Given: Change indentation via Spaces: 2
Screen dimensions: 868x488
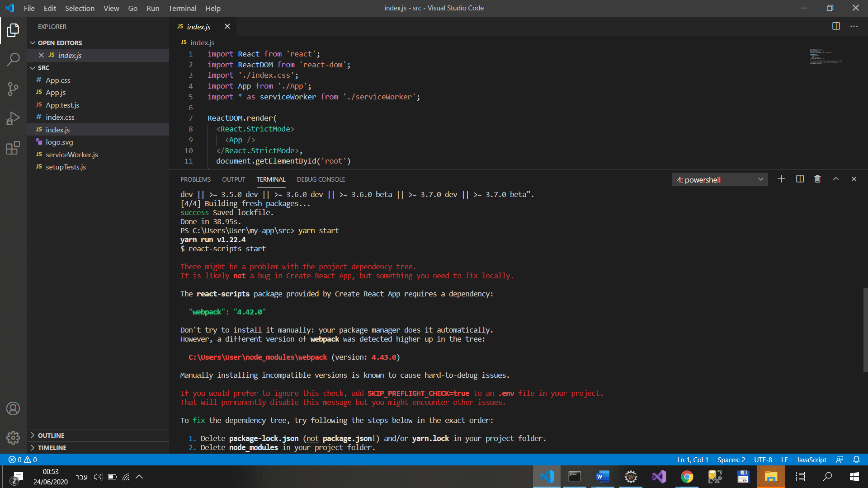Looking at the screenshot, I should pos(731,460).
